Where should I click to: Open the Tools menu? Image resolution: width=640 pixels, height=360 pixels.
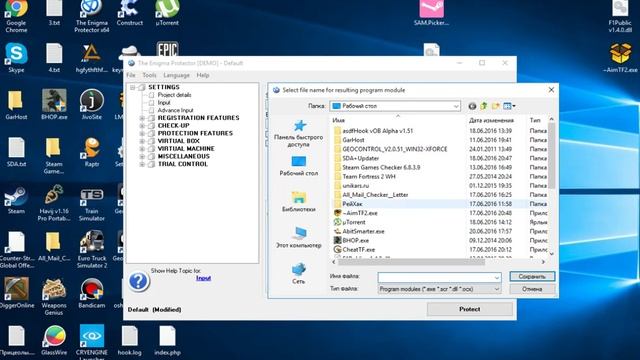(x=149, y=76)
